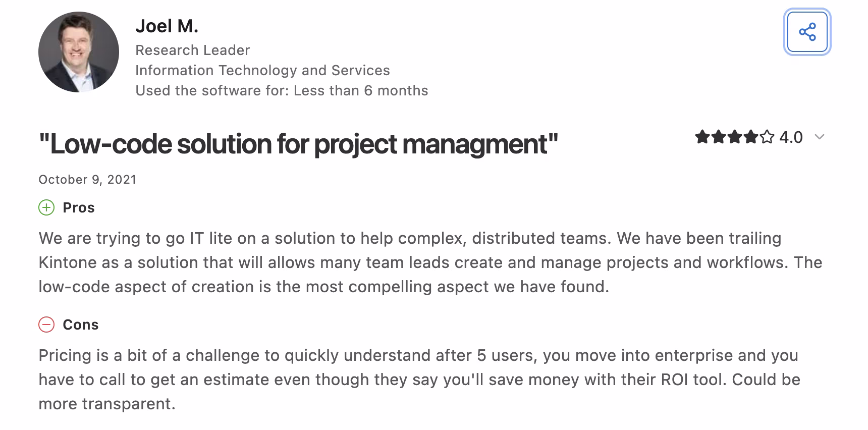This screenshot has height=430, width=868.
Task: Select the reviewer name Joel M.
Action: click(167, 26)
